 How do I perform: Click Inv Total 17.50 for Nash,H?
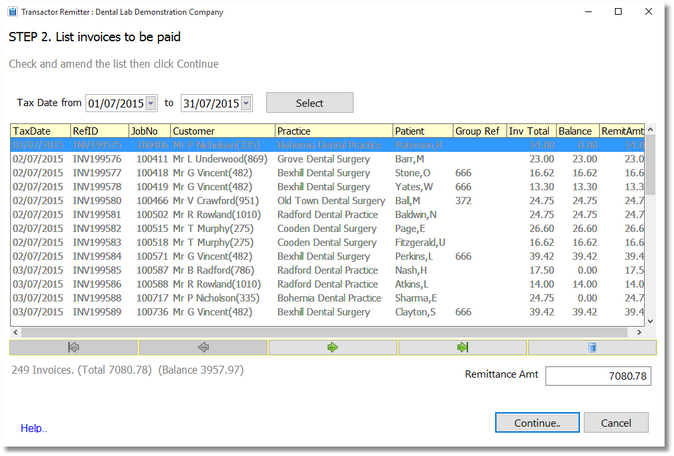click(x=542, y=270)
